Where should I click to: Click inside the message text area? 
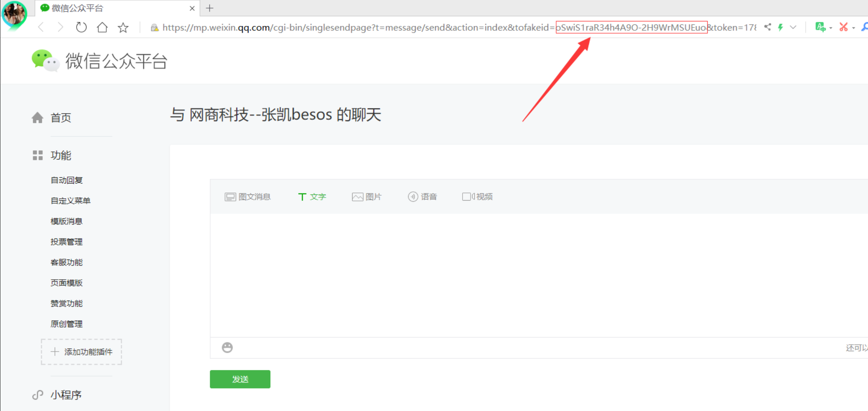pos(539,275)
